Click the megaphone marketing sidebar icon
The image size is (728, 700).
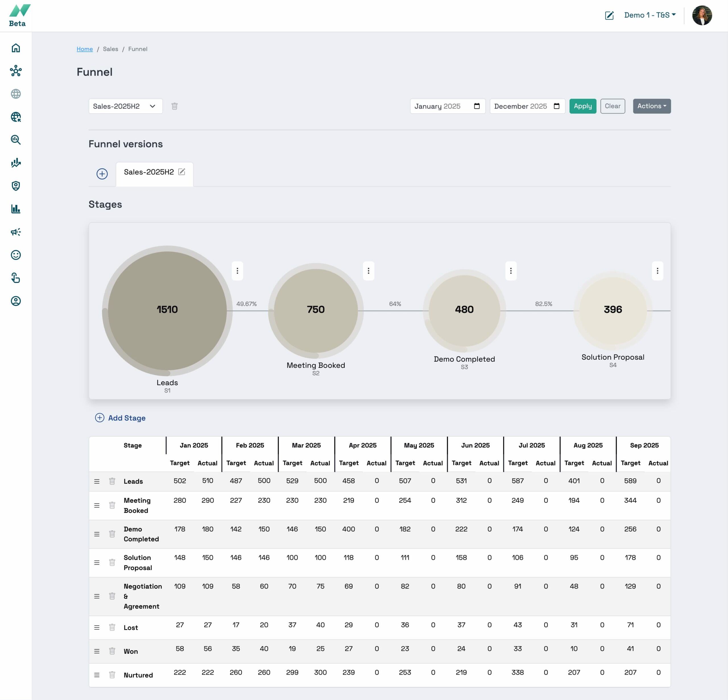16,232
